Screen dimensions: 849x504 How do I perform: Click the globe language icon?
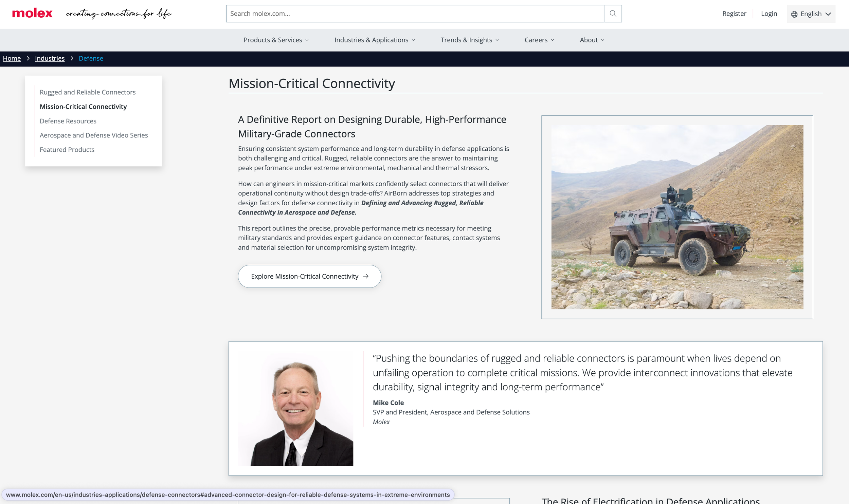pyautogui.click(x=794, y=14)
